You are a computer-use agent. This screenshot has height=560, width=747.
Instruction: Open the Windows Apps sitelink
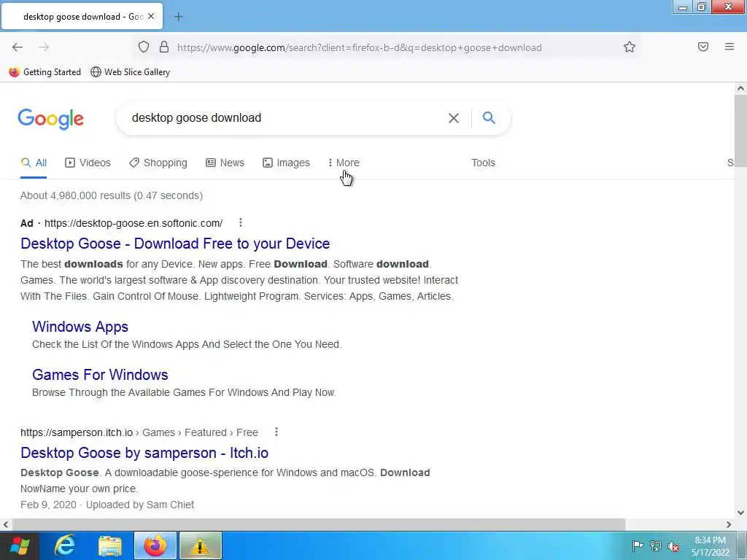click(80, 327)
